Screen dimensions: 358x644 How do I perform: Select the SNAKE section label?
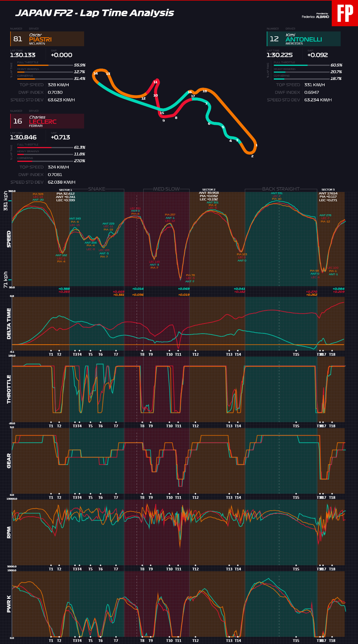click(x=97, y=189)
